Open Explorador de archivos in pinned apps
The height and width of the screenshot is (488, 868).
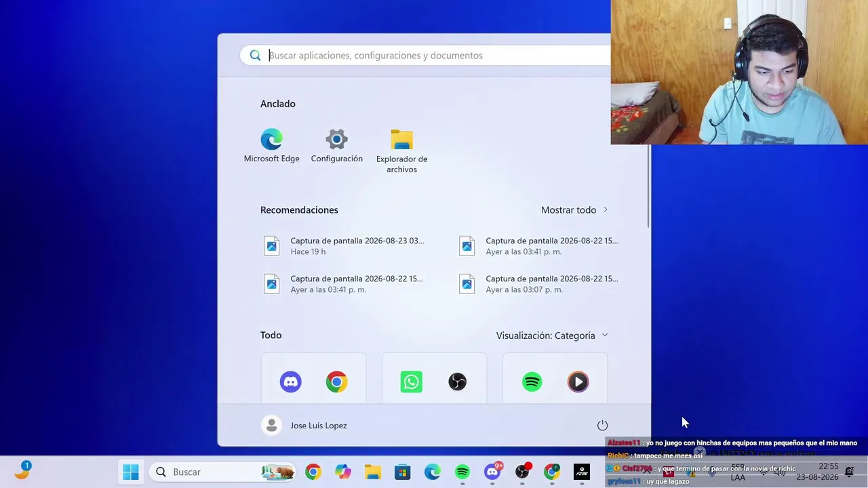pos(401,151)
